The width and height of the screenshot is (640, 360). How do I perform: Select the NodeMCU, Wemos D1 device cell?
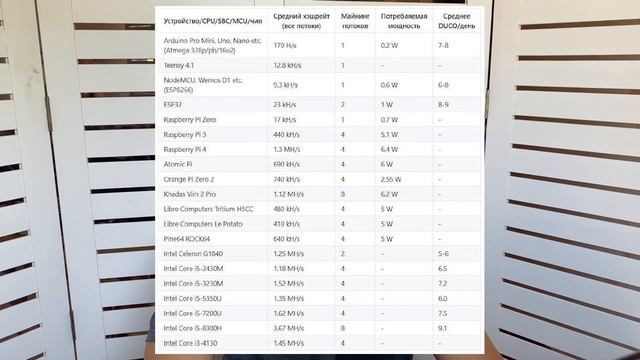click(203, 85)
